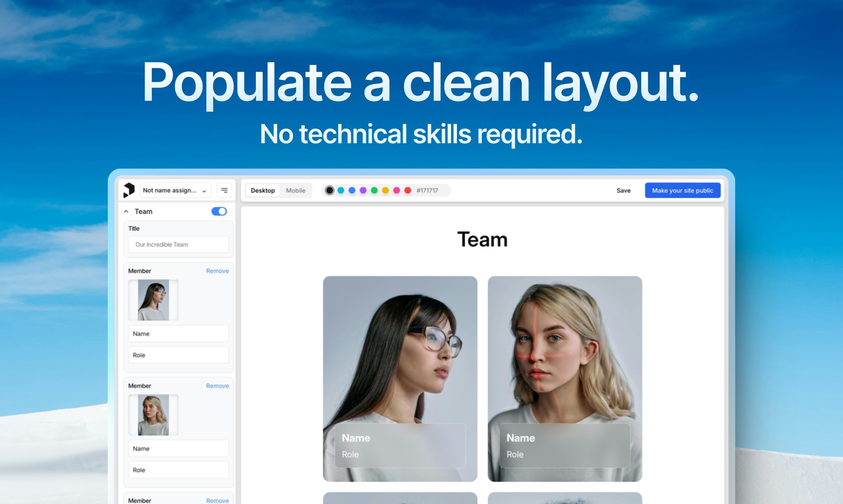This screenshot has width=843, height=504.
Task: Remove the second team member
Action: (217, 386)
